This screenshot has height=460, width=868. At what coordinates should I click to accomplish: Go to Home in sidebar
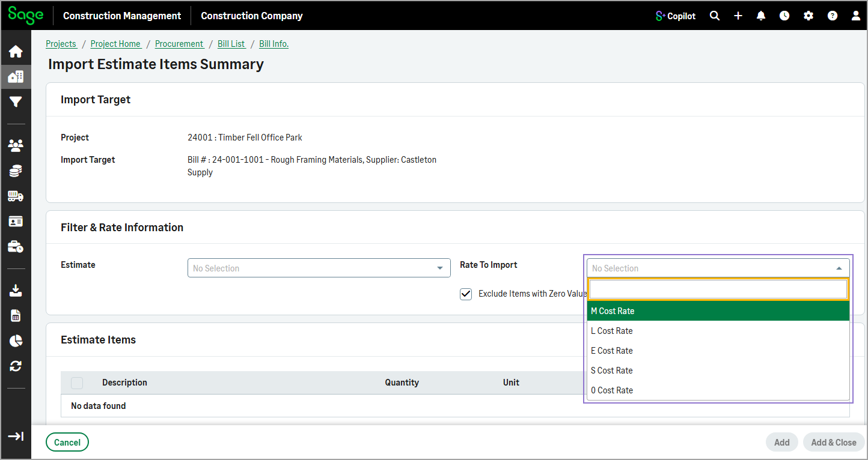[x=16, y=52]
